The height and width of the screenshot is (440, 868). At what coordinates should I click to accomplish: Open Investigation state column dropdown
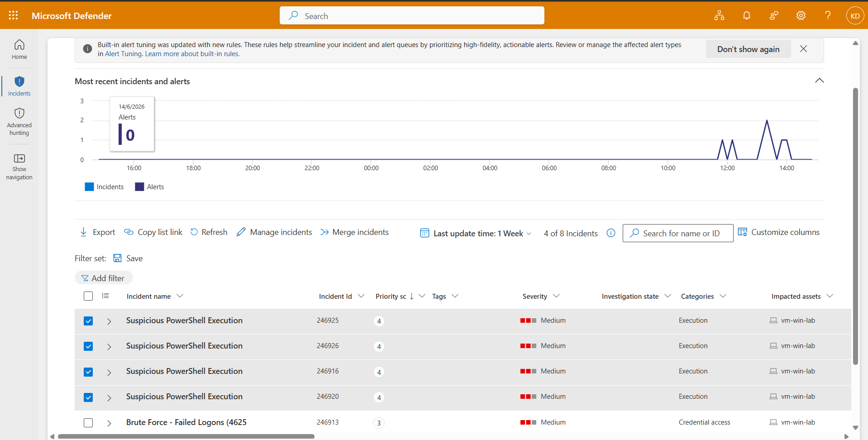point(668,296)
